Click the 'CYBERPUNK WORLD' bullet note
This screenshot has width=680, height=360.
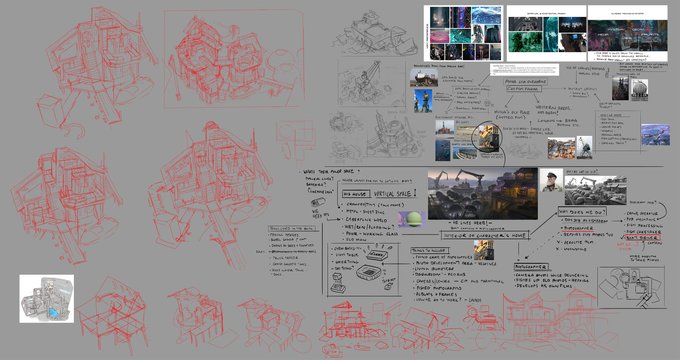[x=365, y=220]
